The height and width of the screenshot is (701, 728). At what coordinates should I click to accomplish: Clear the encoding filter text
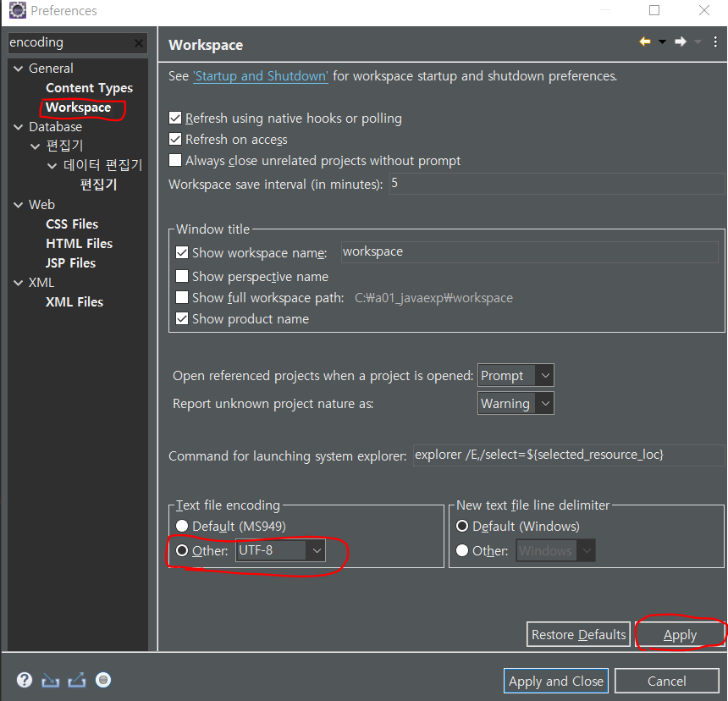[x=138, y=43]
